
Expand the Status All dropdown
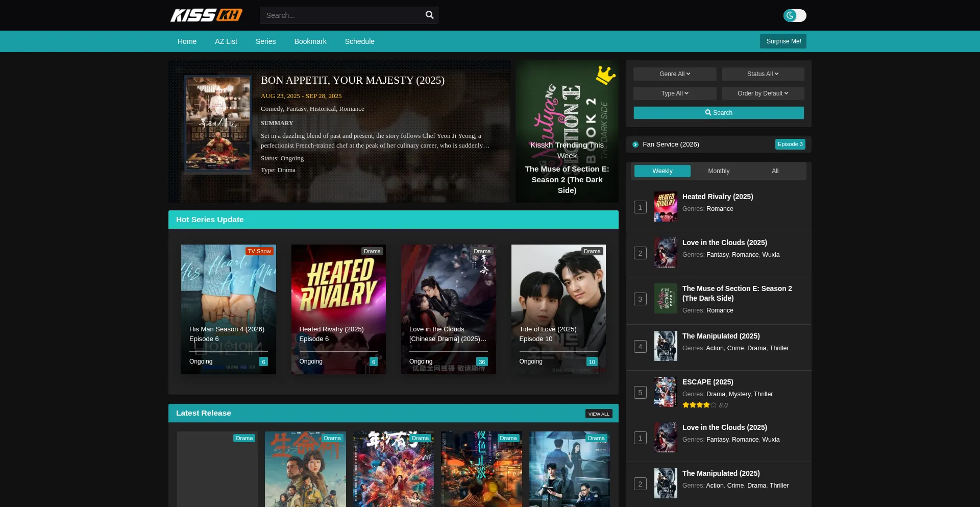(x=763, y=74)
